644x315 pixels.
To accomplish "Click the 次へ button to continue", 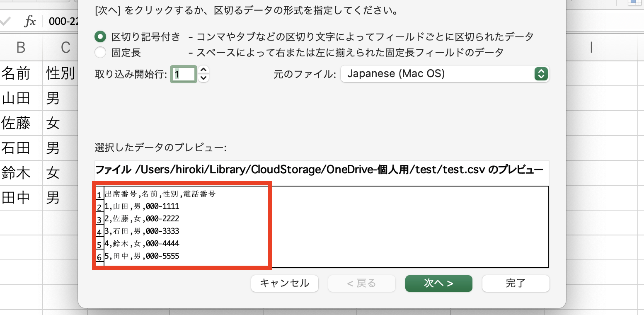I will [x=438, y=283].
